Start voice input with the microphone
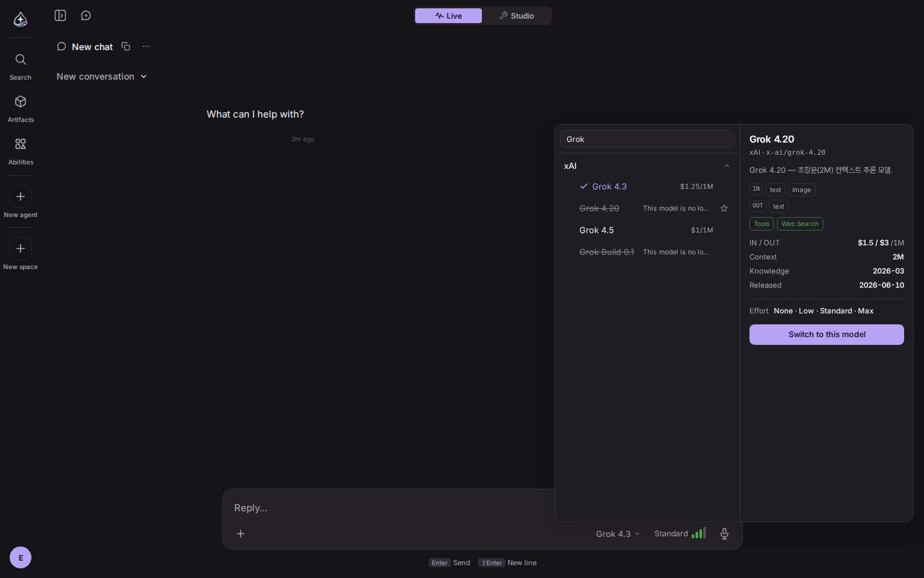This screenshot has width=924, height=578. coord(724,534)
